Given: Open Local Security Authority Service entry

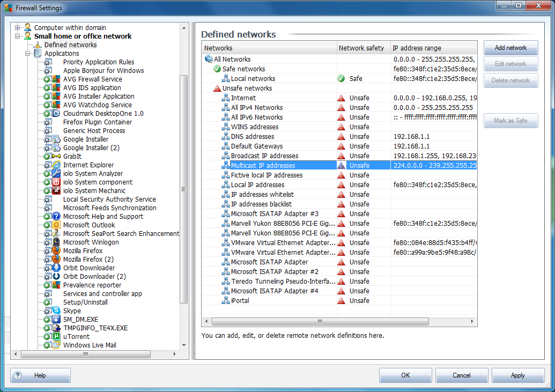Looking at the screenshot, I should pos(109,199).
